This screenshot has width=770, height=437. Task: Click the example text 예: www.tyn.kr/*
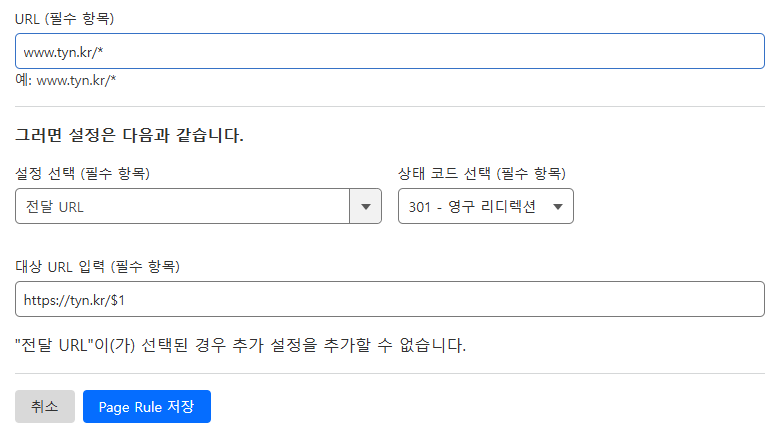pyautogui.click(x=66, y=80)
